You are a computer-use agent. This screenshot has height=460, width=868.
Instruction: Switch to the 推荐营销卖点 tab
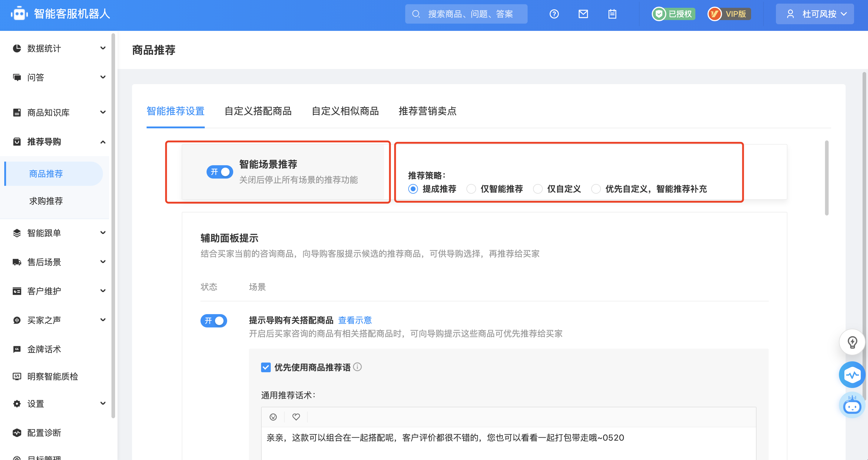pyautogui.click(x=427, y=111)
